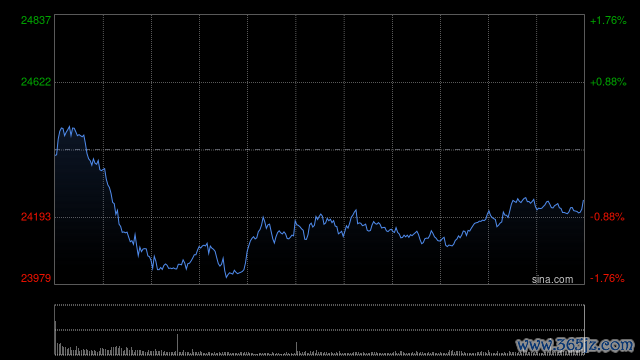Click the 24193 price axis label
640x360 pixels.
pyautogui.click(x=36, y=217)
